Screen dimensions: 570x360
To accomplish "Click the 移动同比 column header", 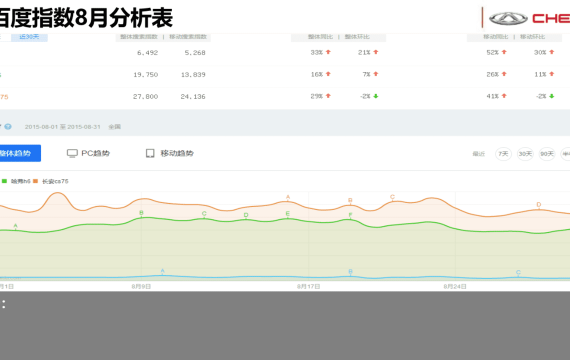I will [x=496, y=37].
